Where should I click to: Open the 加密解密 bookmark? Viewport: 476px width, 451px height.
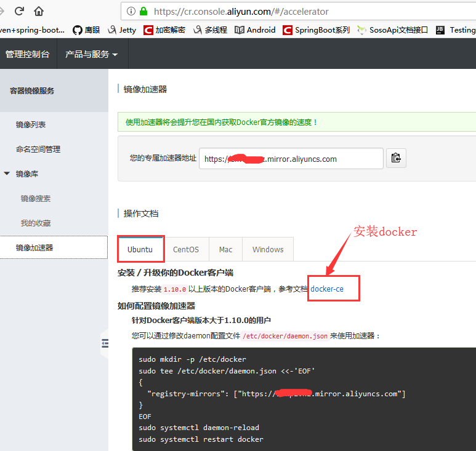[x=164, y=30]
